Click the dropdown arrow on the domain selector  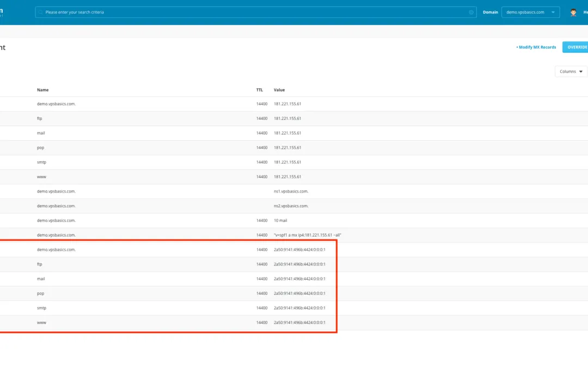tap(553, 11)
